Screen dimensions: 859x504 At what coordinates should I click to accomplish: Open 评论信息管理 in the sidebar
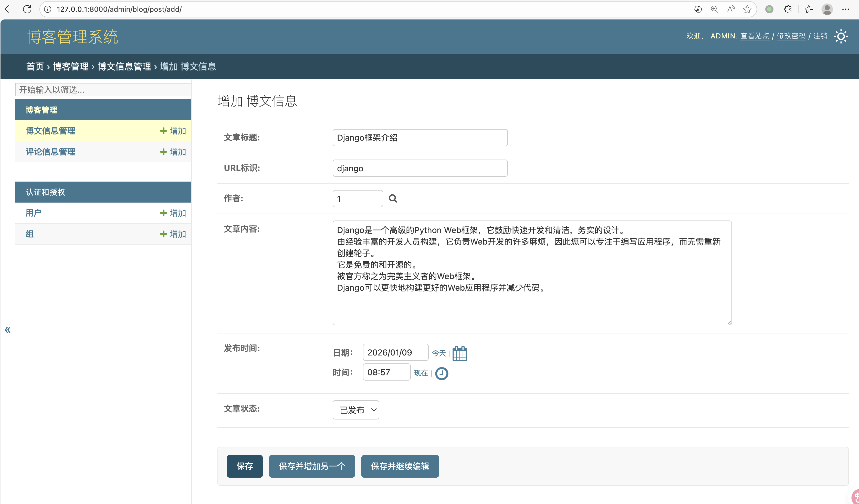point(50,152)
